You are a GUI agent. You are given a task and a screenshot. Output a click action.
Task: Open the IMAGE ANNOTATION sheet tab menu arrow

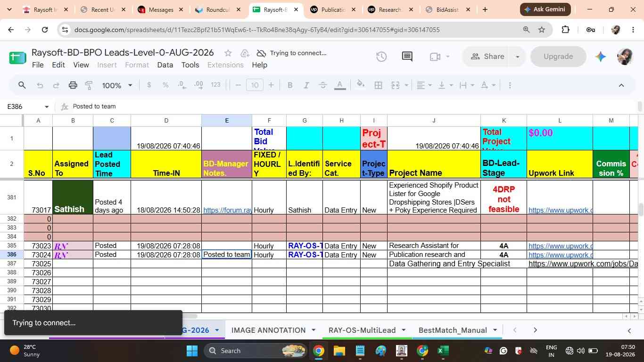click(313, 330)
